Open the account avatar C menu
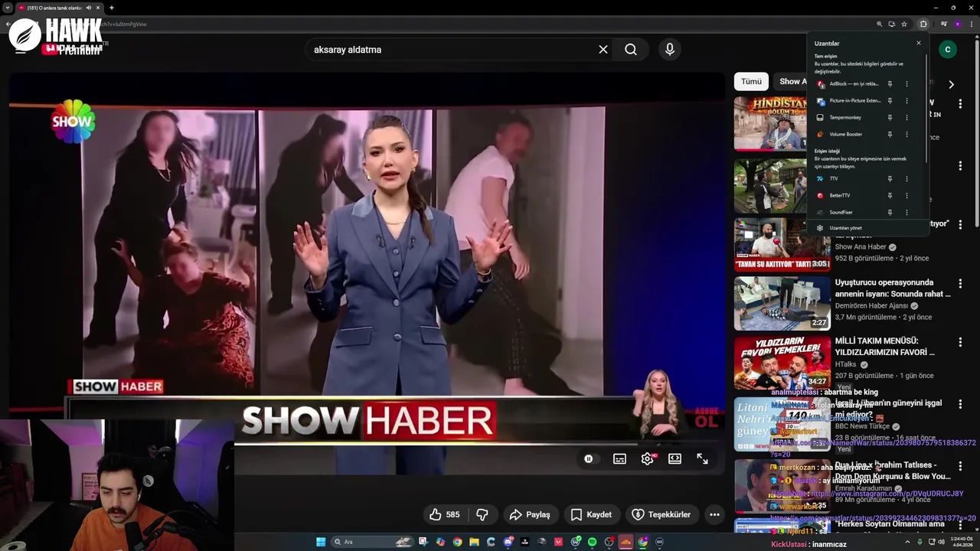Image resolution: width=980 pixels, height=551 pixels. [x=947, y=50]
